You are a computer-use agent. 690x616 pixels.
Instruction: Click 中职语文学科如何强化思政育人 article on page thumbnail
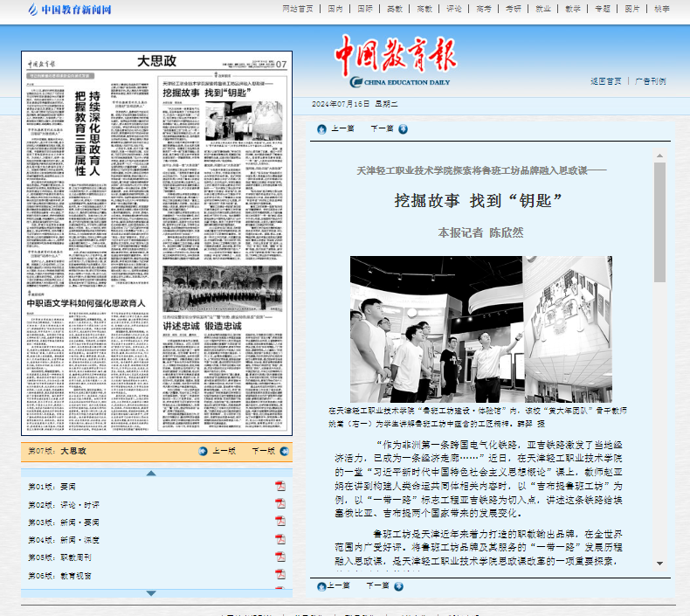tap(86, 302)
